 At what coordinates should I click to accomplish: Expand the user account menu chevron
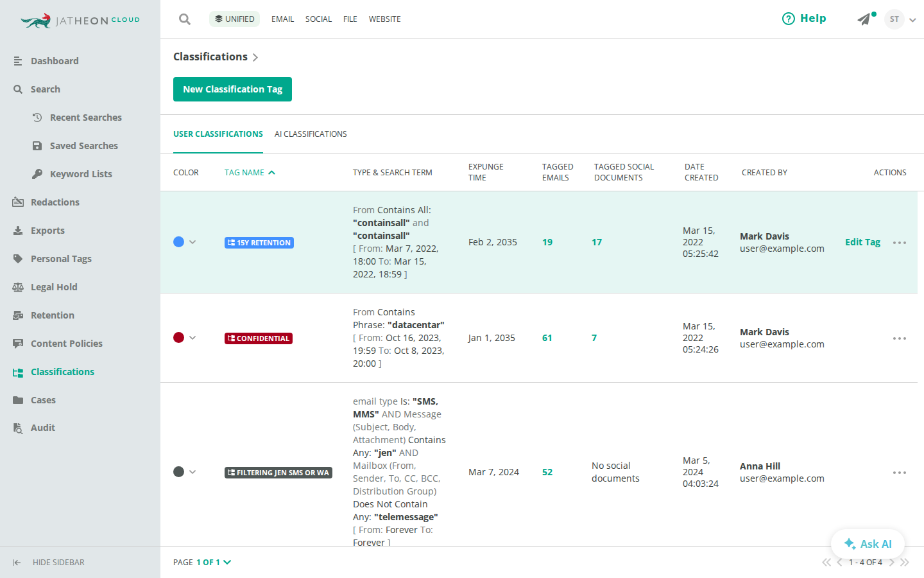pyautogui.click(x=912, y=20)
